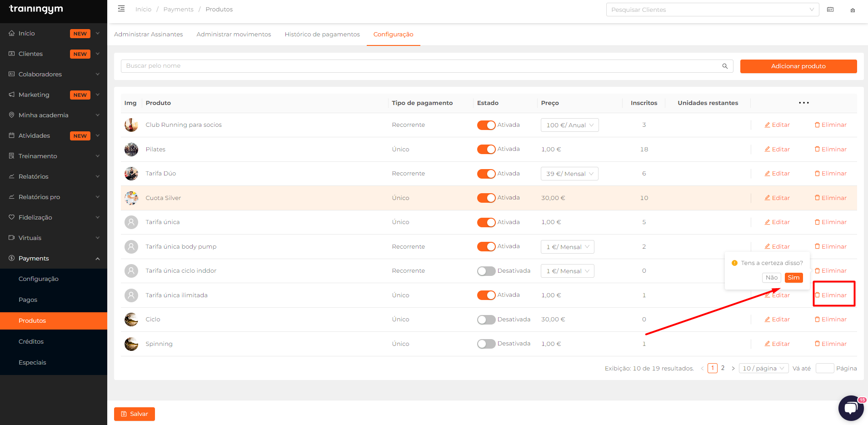The image size is (868, 425).
Task: Click the Vá até page input
Action: pos(824,368)
